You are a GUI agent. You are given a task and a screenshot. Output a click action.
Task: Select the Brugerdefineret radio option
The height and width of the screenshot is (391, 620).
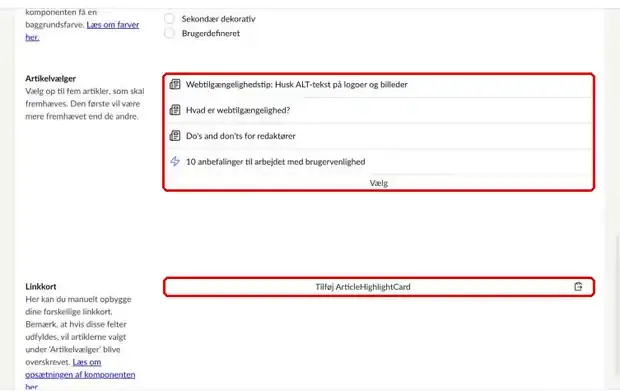[x=169, y=33]
